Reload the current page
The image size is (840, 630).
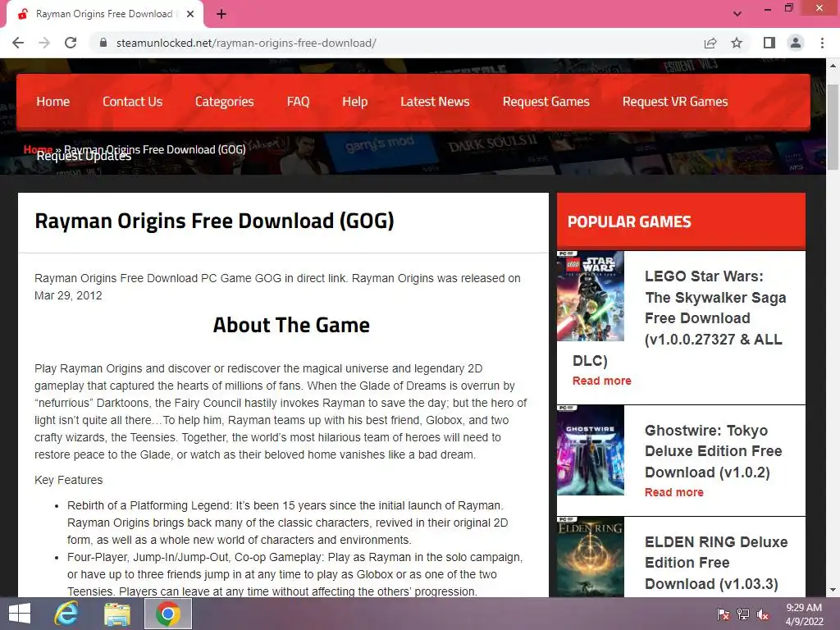pyautogui.click(x=71, y=43)
